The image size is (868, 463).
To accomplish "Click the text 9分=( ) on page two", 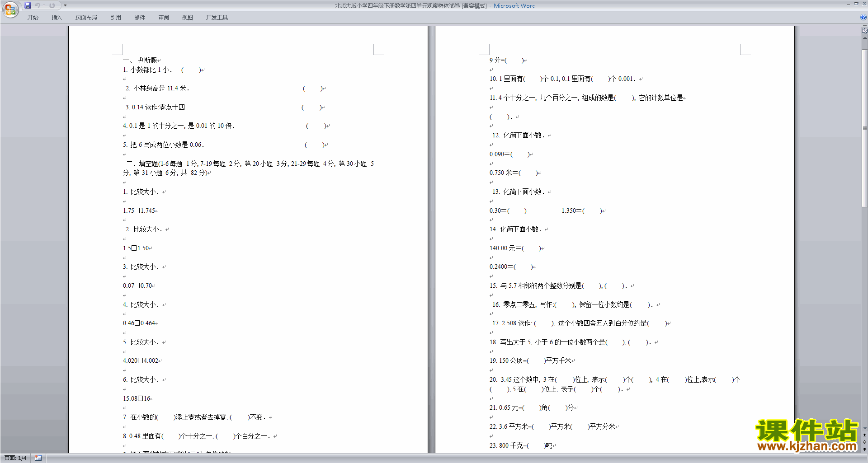I will [x=506, y=60].
